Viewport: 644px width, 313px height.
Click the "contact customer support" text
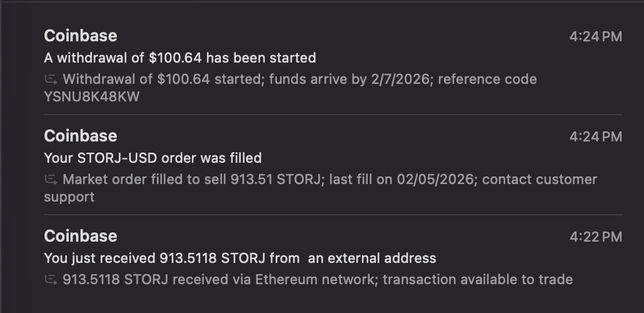539,180
